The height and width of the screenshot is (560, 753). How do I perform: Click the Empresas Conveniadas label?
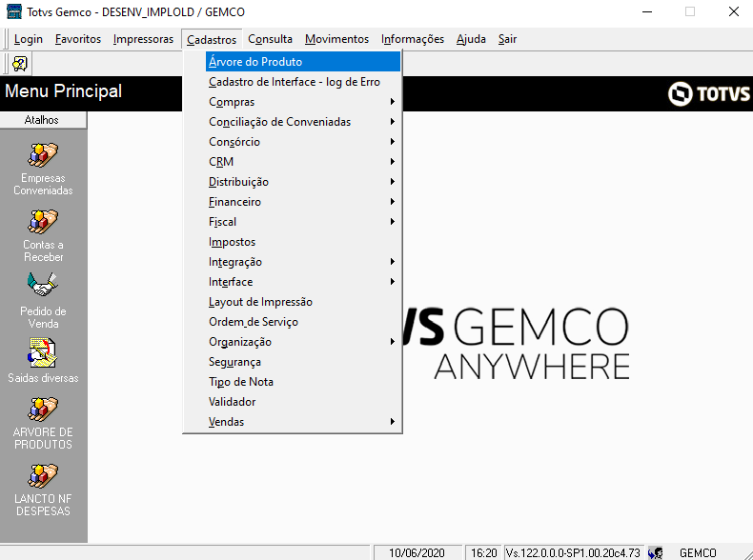click(x=43, y=184)
